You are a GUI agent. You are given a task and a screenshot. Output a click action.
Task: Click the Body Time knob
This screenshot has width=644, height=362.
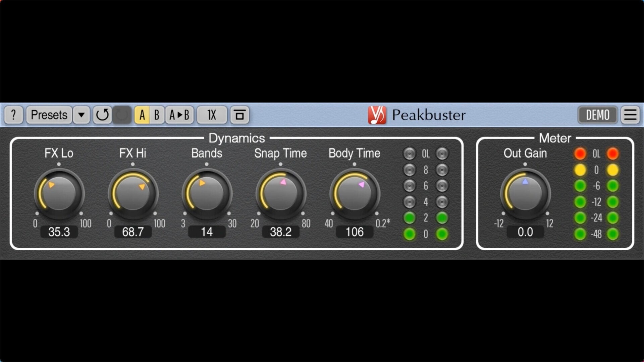(x=355, y=194)
